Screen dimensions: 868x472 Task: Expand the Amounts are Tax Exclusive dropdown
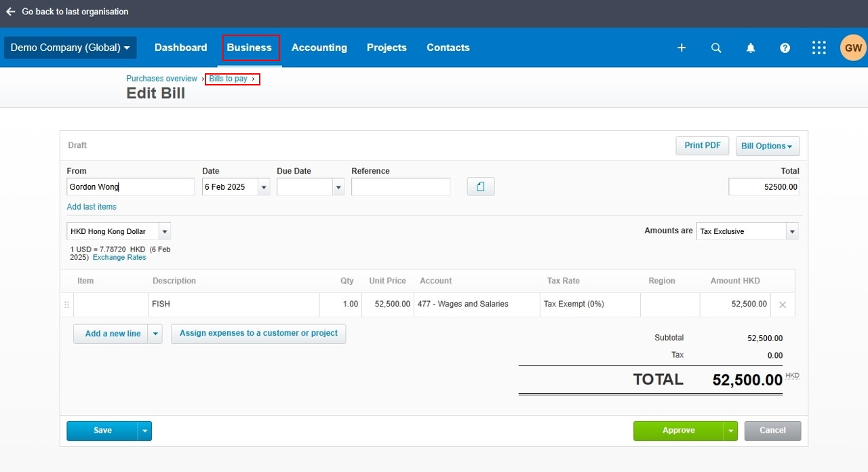pos(792,231)
